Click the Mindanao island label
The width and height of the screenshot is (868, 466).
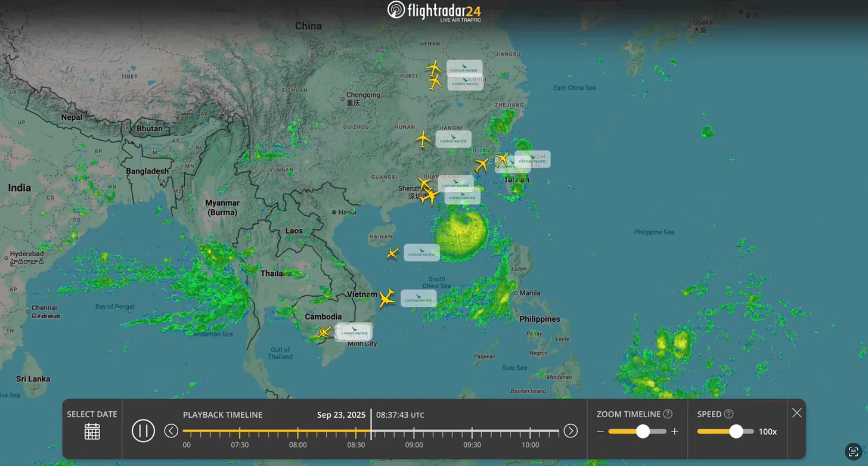559,377
